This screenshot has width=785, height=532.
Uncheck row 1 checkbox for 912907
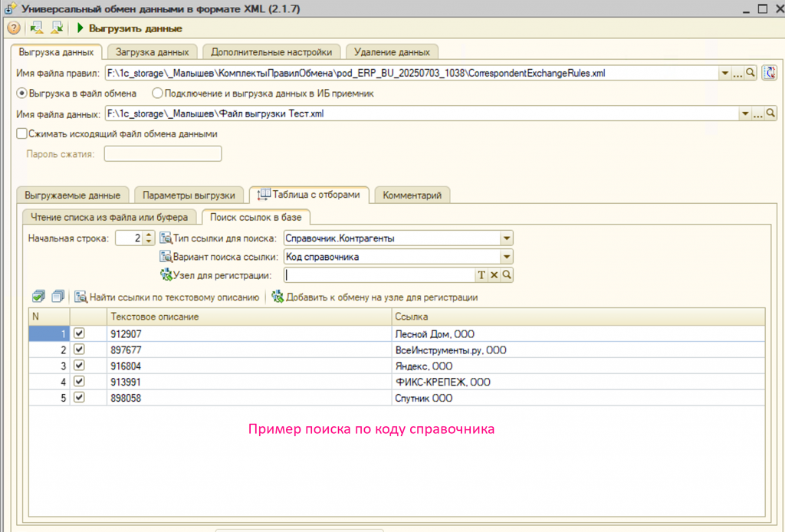[x=79, y=333]
